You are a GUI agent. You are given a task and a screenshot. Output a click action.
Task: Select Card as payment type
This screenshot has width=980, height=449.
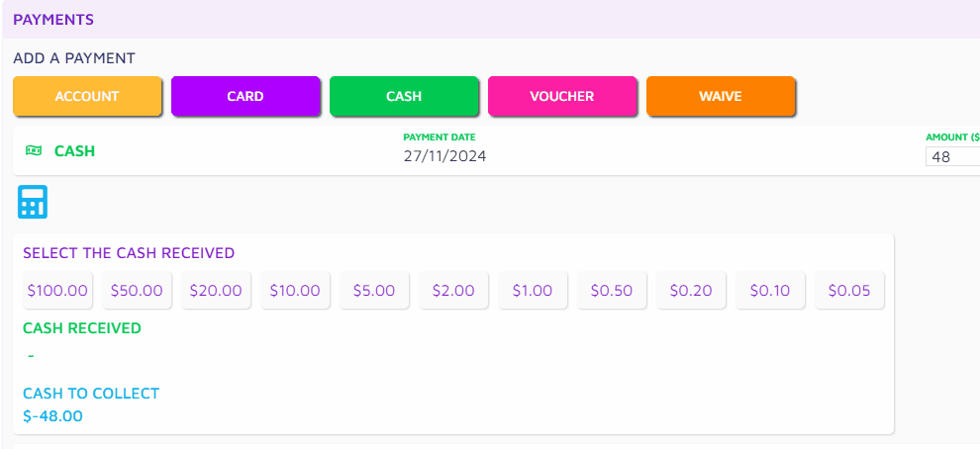(245, 97)
